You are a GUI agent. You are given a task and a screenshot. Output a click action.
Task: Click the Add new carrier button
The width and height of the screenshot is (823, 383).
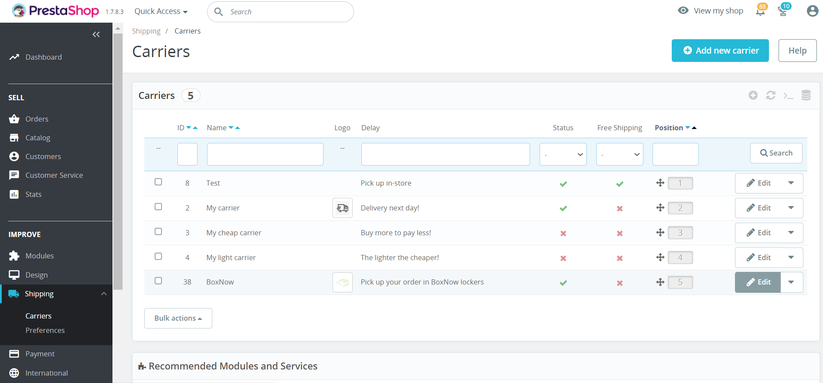[x=720, y=51]
